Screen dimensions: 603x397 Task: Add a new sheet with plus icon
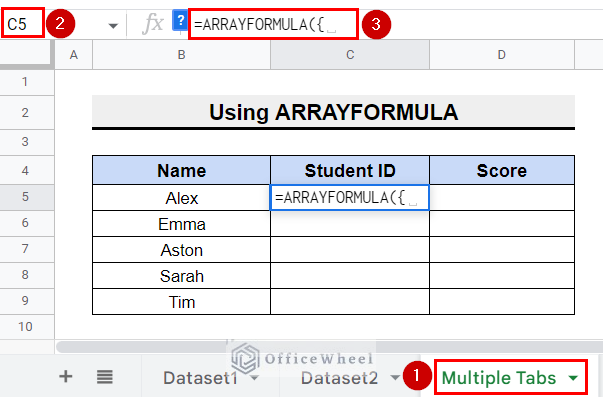tap(66, 376)
